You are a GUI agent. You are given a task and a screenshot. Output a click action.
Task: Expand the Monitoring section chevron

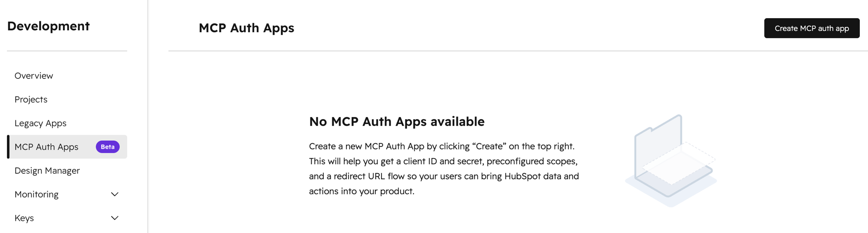115,194
